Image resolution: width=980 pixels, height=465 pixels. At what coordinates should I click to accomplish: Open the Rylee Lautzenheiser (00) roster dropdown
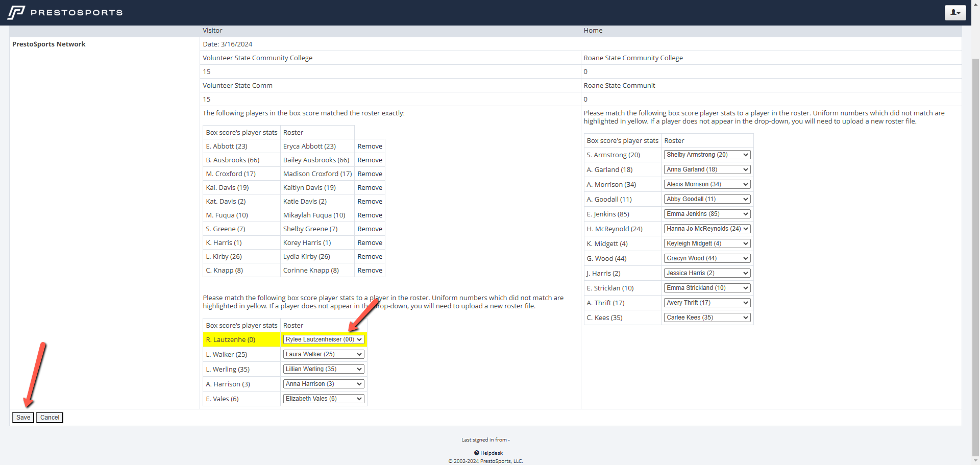pos(324,339)
